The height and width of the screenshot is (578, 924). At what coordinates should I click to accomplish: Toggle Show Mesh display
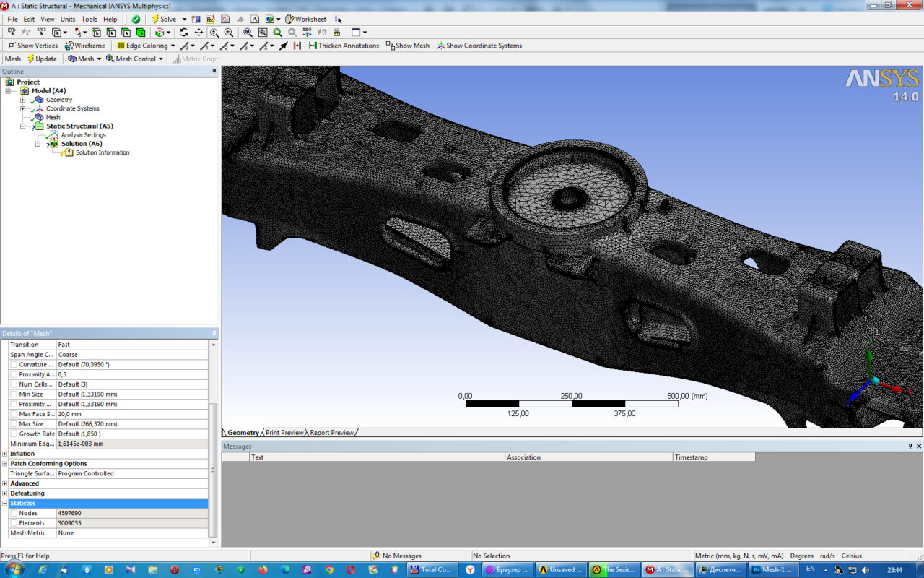408,46
